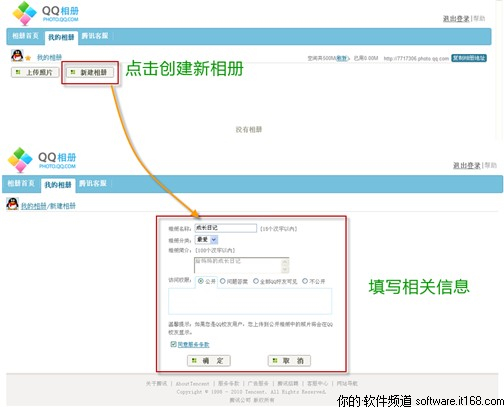Open the 相册分类 dropdown
Image resolution: width=504 pixels, height=407 pixels.
click(207, 239)
